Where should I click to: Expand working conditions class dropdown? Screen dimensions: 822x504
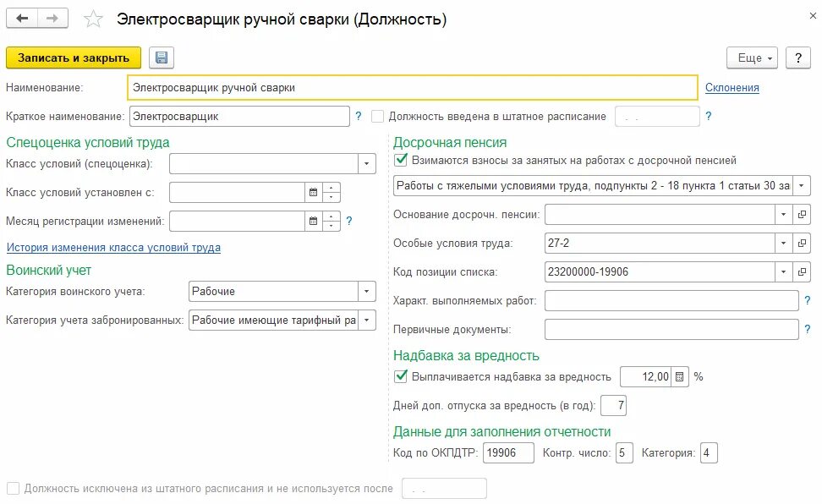pyautogui.click(x=367, y=164)
